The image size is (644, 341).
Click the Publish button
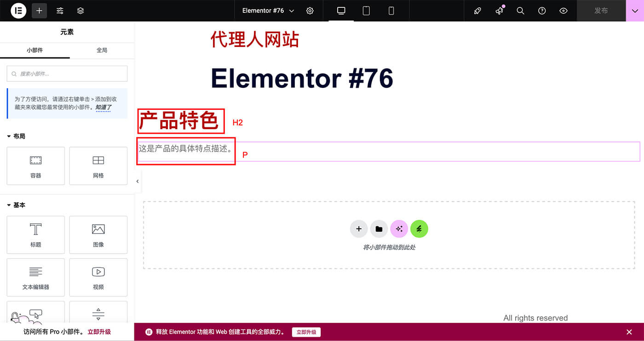[601, 11]
